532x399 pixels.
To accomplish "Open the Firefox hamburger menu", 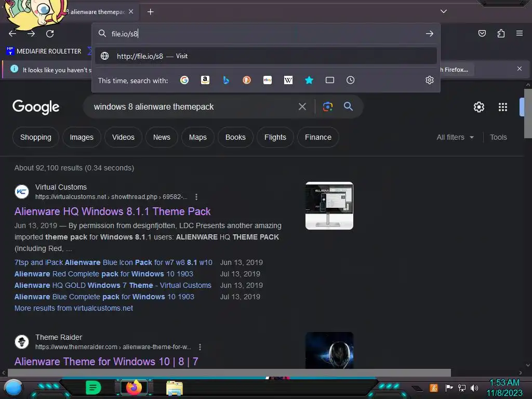I will pyautogui.click(x=520, y=33).
